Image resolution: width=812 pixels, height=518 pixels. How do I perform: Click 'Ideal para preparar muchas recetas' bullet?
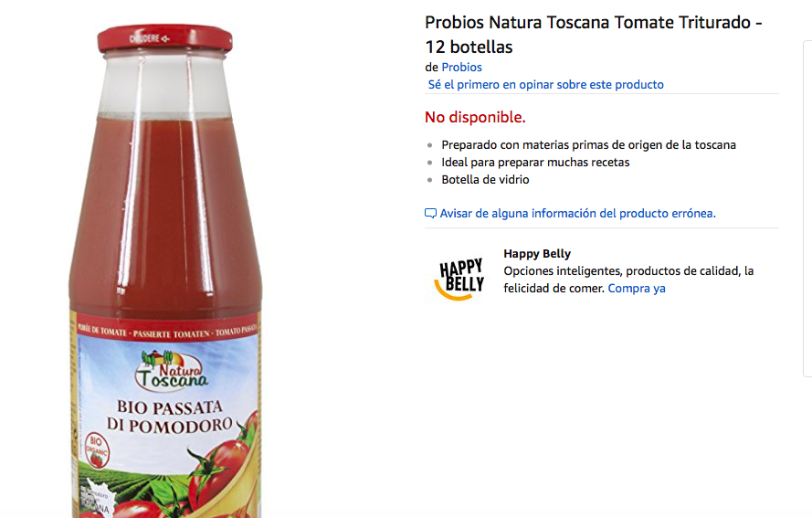[535, 163]
